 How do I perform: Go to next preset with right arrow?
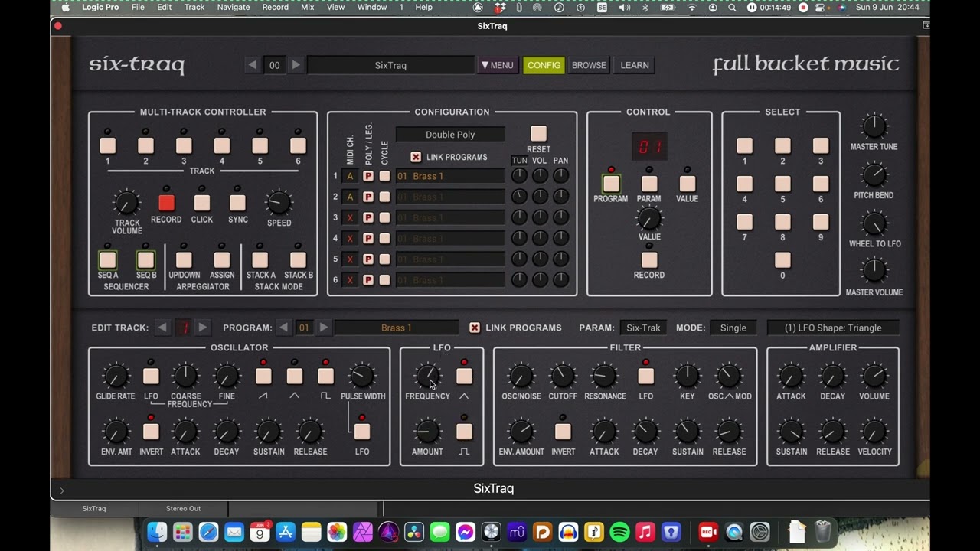(296, 65)
